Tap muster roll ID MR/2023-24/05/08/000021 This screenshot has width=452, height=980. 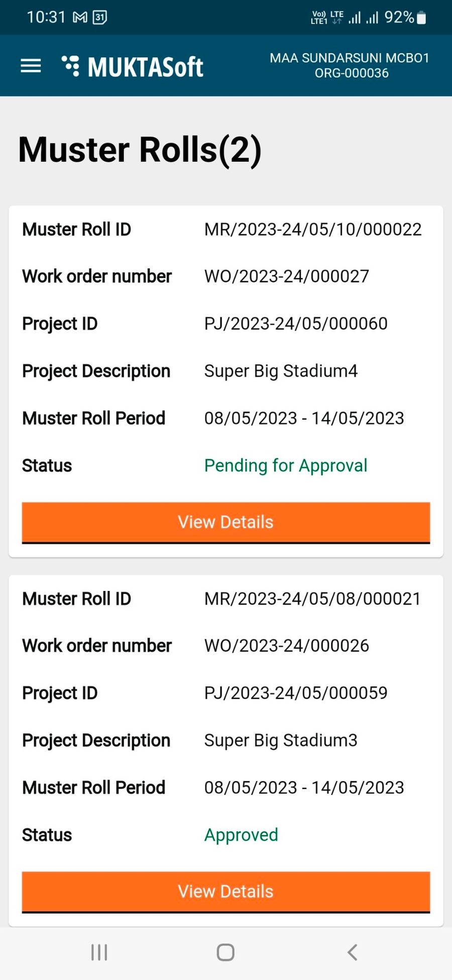[x=312, y=599]
